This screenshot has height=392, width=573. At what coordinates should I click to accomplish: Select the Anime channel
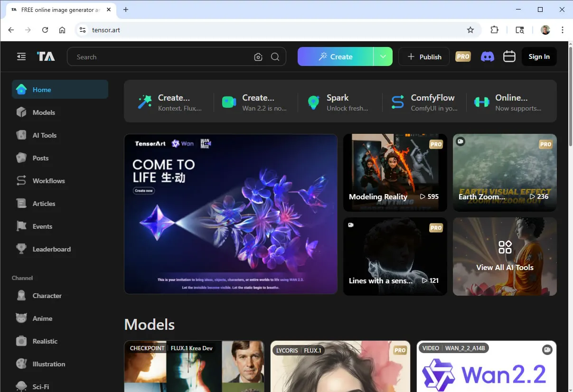click(x=60, y=318)
